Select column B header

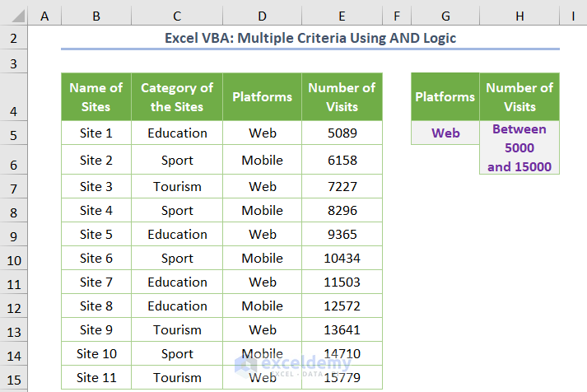coord(96,16)
